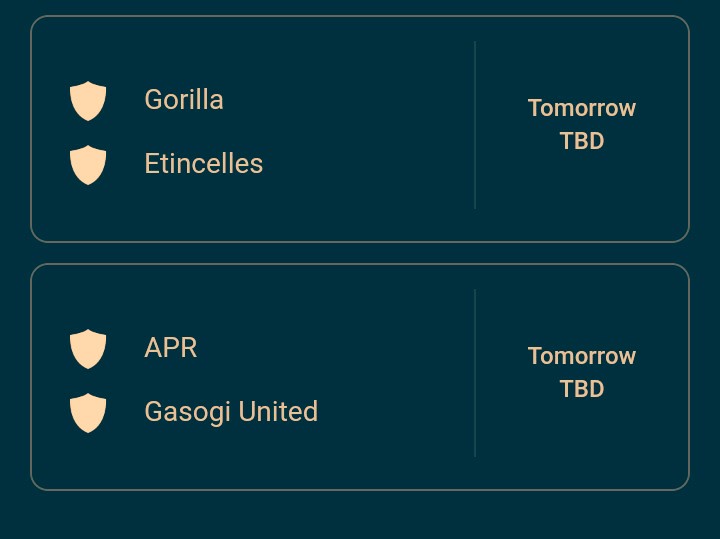Click TBD time in APR match card
Viewport: 720px width, 539px height.
pos(581,389)
